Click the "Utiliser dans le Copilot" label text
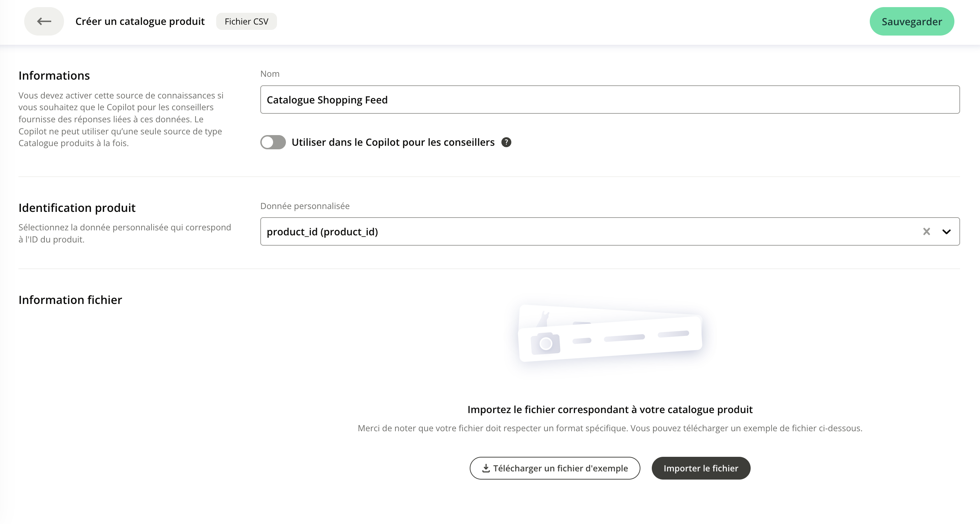The height and width of the screenshot is (524, 980). click(393, 142)
